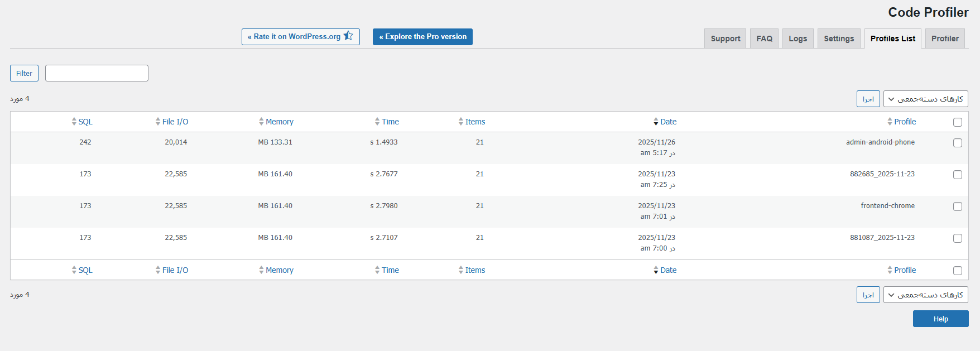Screen dimensions: 980x351
Task: Check the admin-android-phone profile checkbox
Action: point(958,143)
